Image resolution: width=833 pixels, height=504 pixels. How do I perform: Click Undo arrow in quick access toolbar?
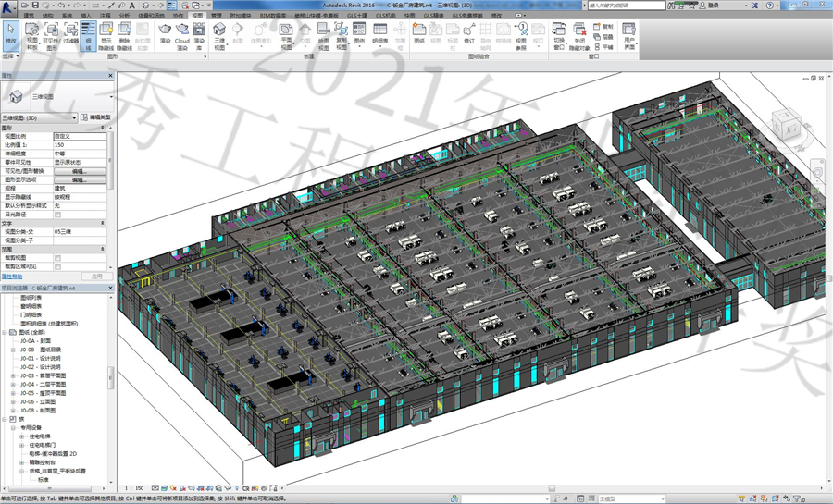[x=61, y=6]
